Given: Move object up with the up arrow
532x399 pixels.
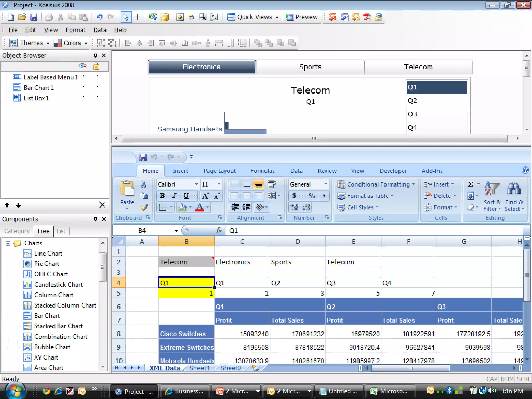Looking at the screenshot, I should pos(7,205).
